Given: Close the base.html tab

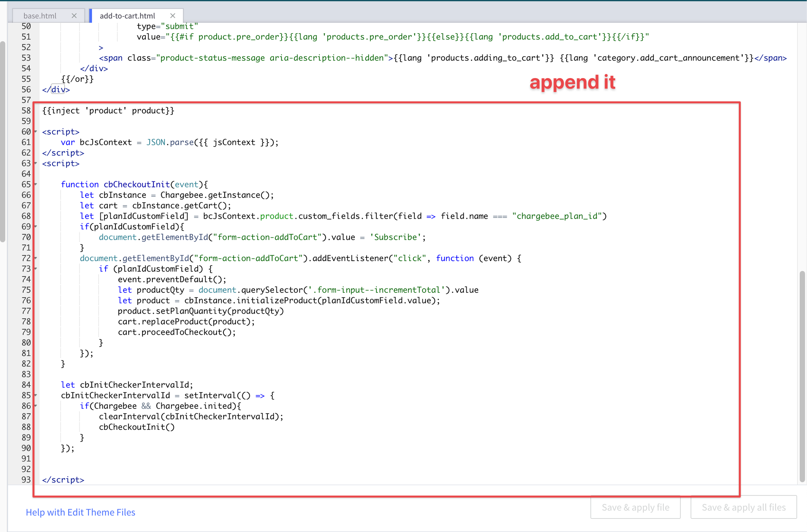Looking at the screenshot, I should coord(74,16).
